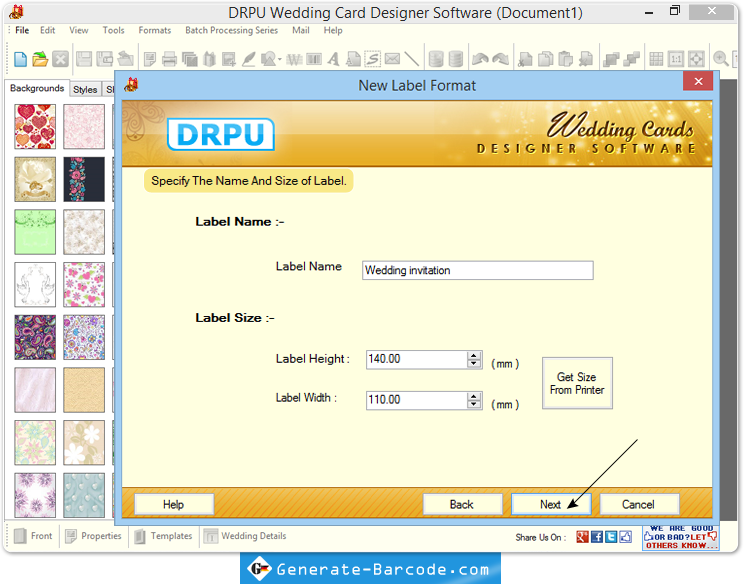The height and width of the screenshot is (584, 744).
Task: Select the red hearts background thumbnail
Action: 35,127
